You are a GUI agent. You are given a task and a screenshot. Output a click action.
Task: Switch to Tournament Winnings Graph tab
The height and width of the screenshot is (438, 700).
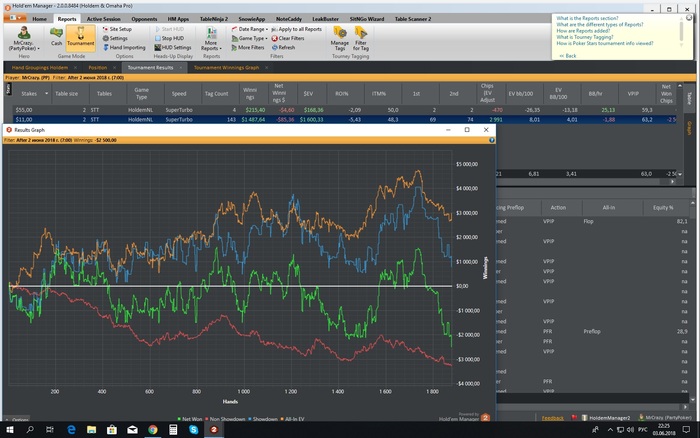(x=226, y=68)
